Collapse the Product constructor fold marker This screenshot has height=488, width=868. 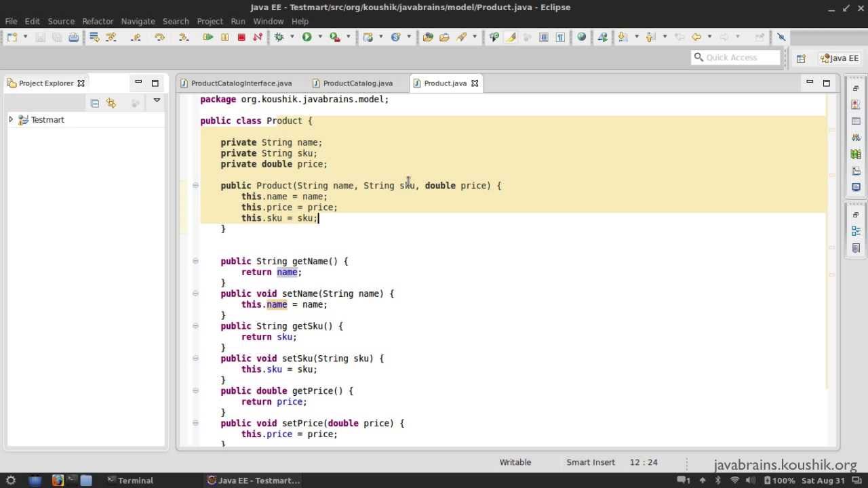[x=195, y=185]
